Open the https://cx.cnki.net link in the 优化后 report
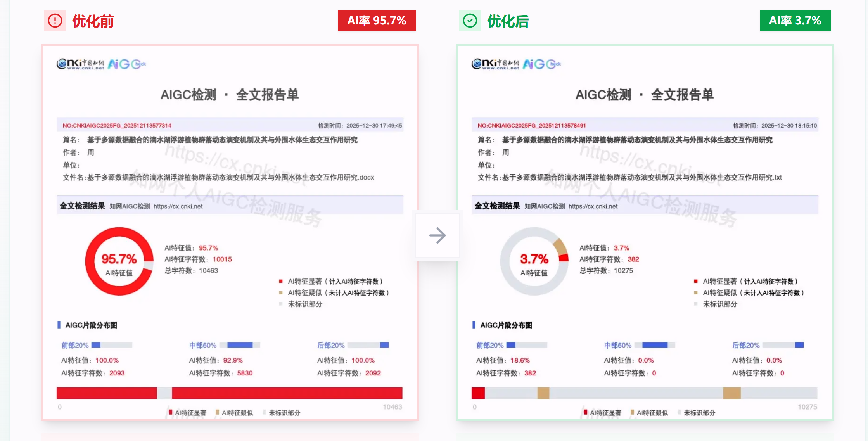 tap(593, 206)
